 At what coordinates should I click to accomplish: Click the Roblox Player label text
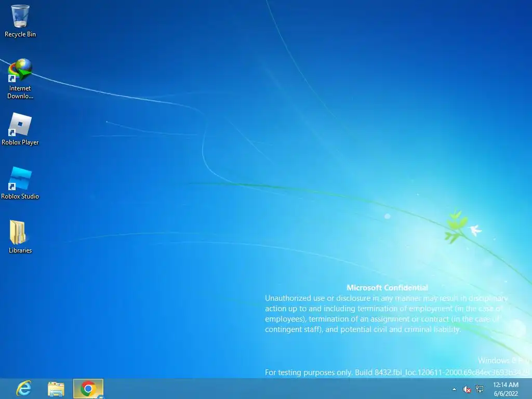(20, 142)
